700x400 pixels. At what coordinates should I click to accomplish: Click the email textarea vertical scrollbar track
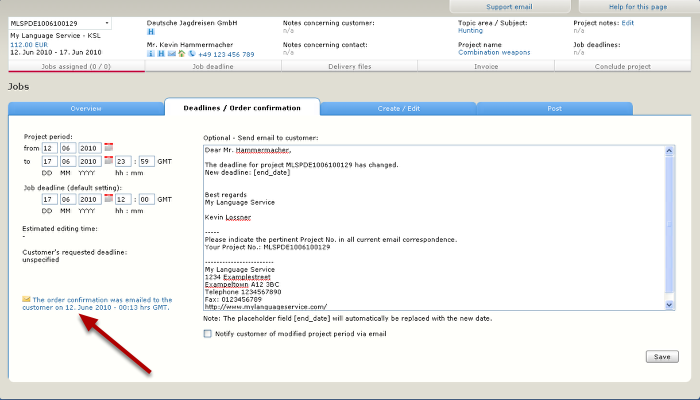click(x=669, y=228)
